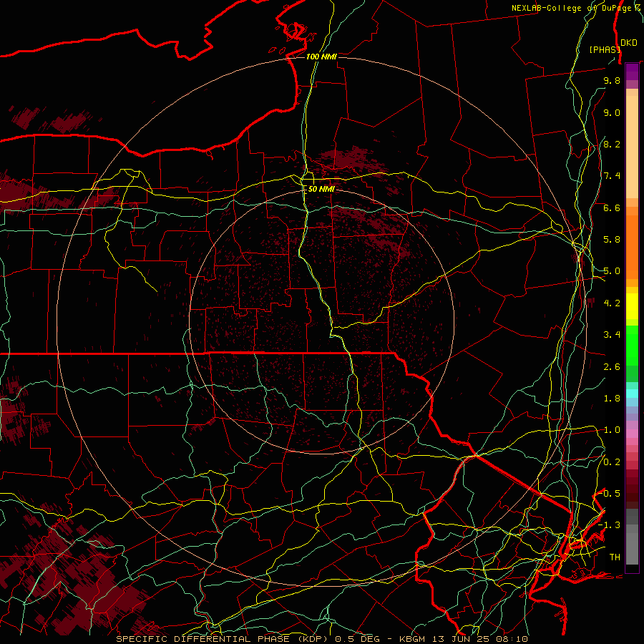The image size is (644, 644).
Task: Select the -0.5 value on the color scale
Action: [x=610, y=493]
